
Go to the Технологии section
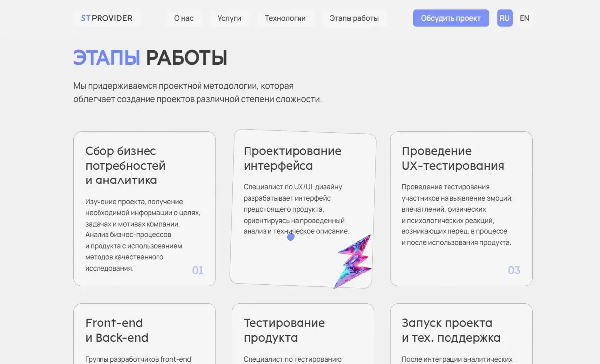coord(285,18)
